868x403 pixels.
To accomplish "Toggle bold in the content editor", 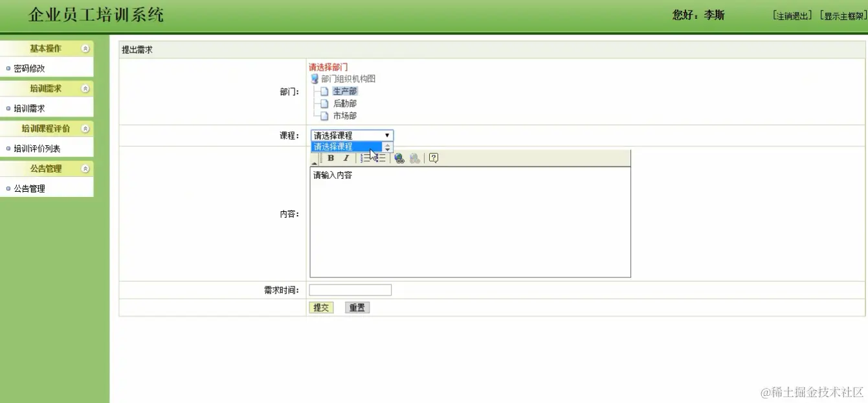I will pos(331,158).
